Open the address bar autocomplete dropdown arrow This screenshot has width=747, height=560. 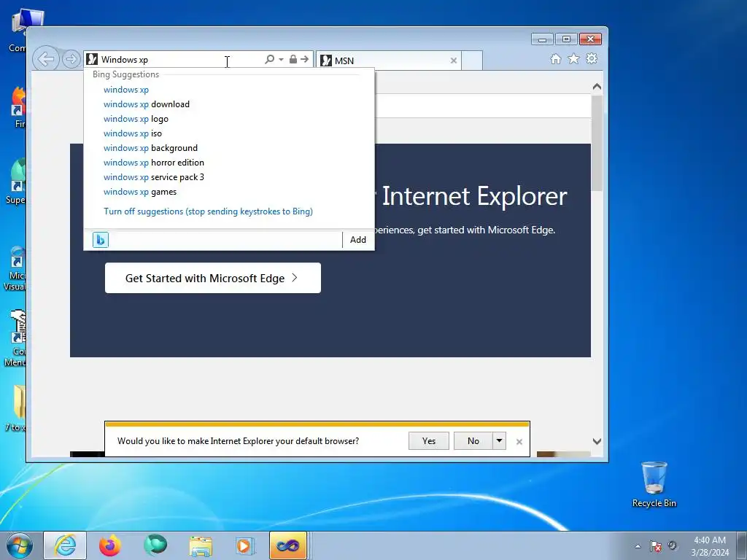coord(281,60)
